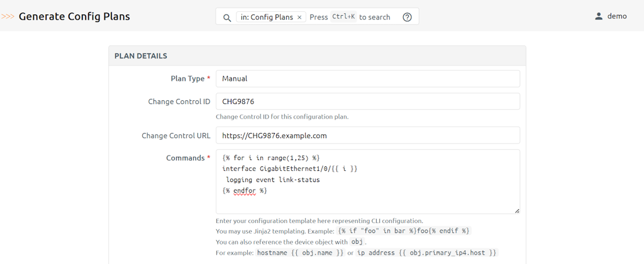Viewport: 644px width, 264px height.
Task: Click the Commands textarea resize handle
Action: (x=517, y=211)
